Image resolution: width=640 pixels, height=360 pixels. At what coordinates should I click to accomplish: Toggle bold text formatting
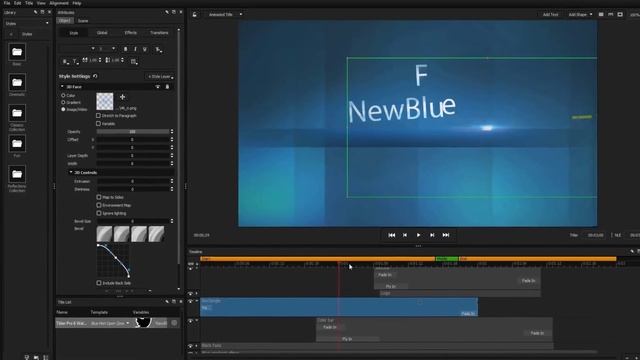(125, 49)
